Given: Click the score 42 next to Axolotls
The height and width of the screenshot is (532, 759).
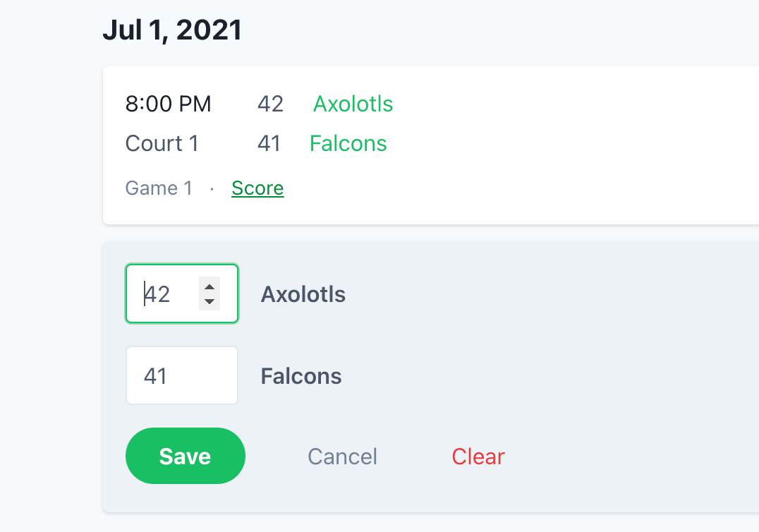Looking at the screenshot, I should (x=270, y=104).
